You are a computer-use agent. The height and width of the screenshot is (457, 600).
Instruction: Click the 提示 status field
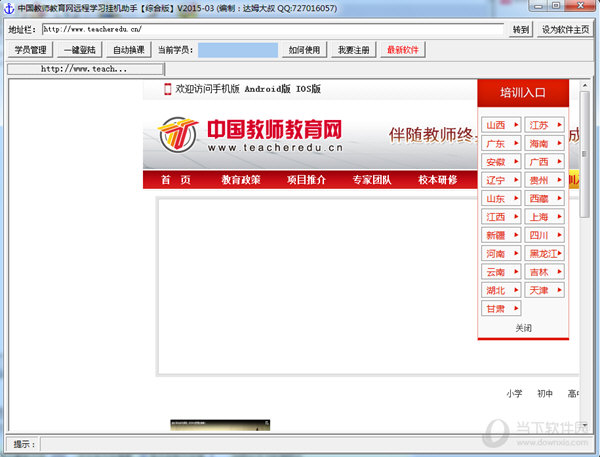[317, 444]
